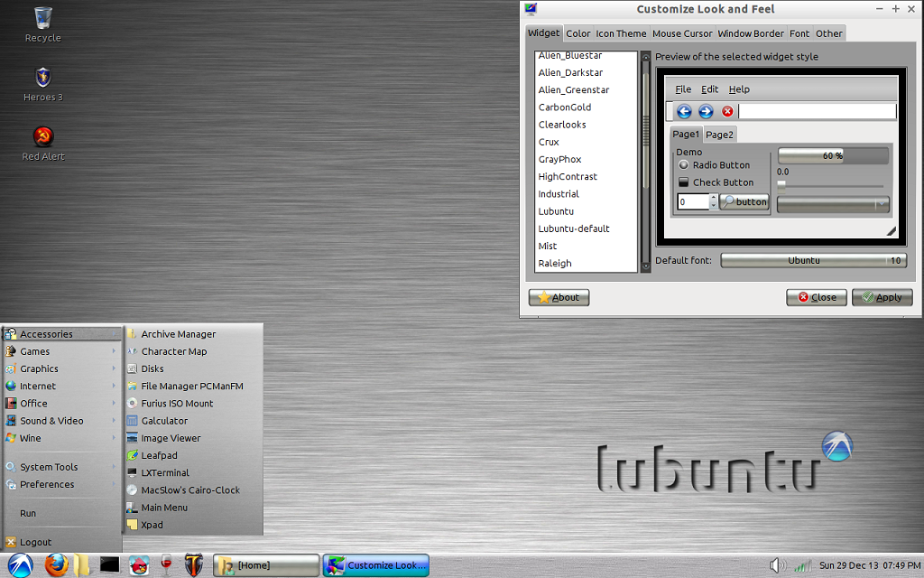Click the Lubuntu start menu button

20,565
